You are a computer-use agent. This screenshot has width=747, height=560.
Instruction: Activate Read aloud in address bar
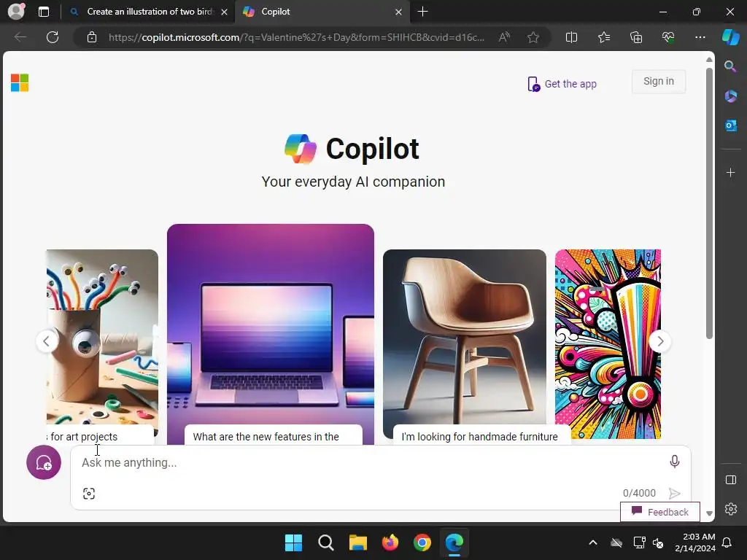coord(504,37)
